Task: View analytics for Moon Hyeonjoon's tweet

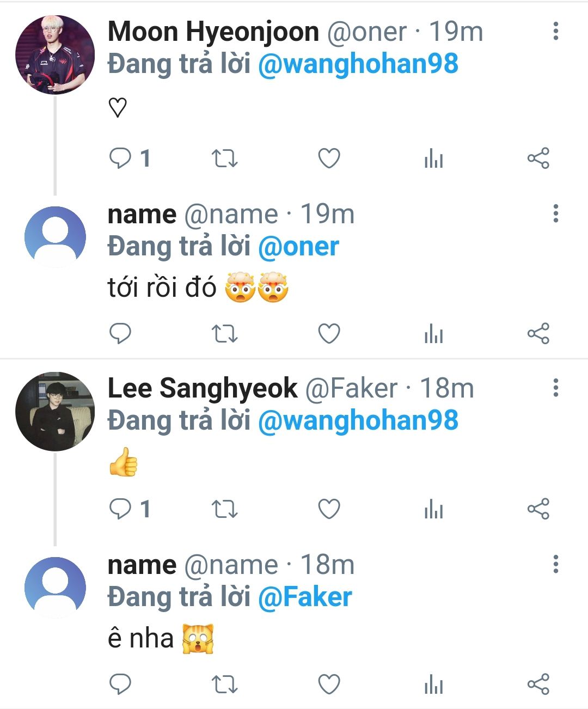Action: (x=433, y=159)
